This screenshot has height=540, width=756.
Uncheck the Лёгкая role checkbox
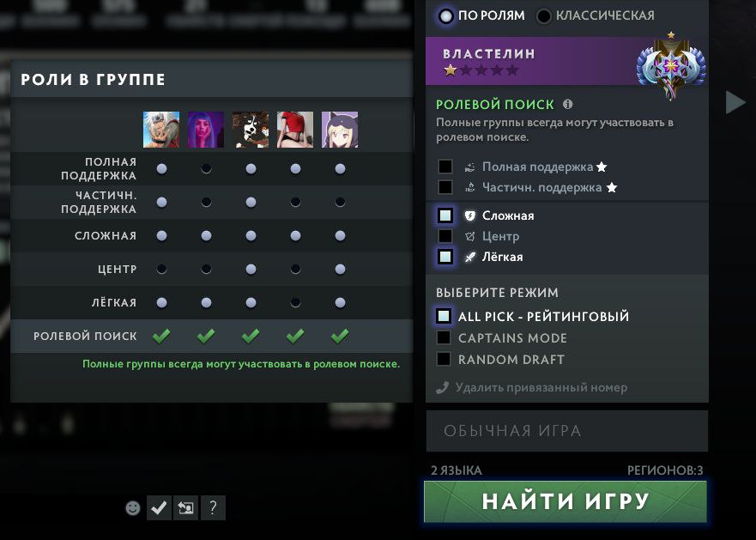445,257
